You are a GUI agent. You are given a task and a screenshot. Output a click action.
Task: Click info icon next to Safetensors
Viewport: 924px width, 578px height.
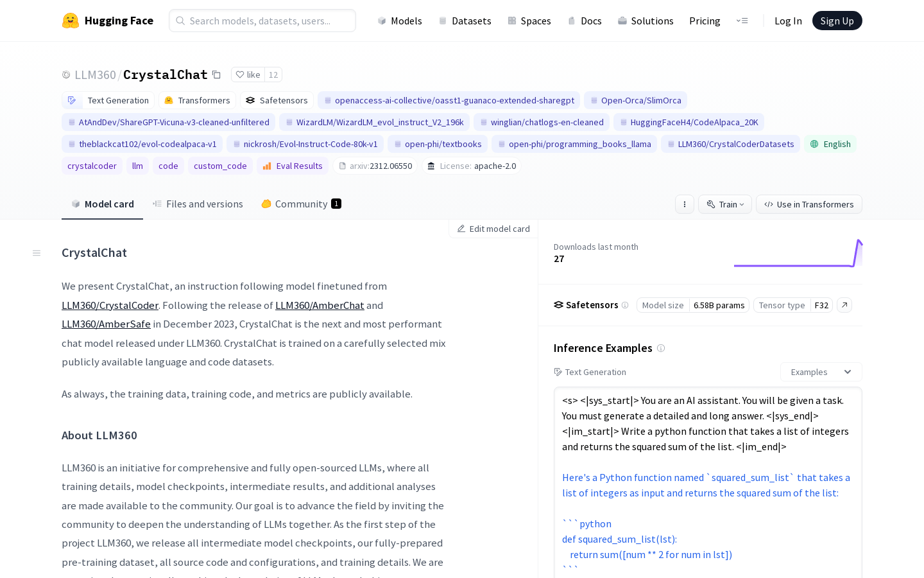(625, 305)
